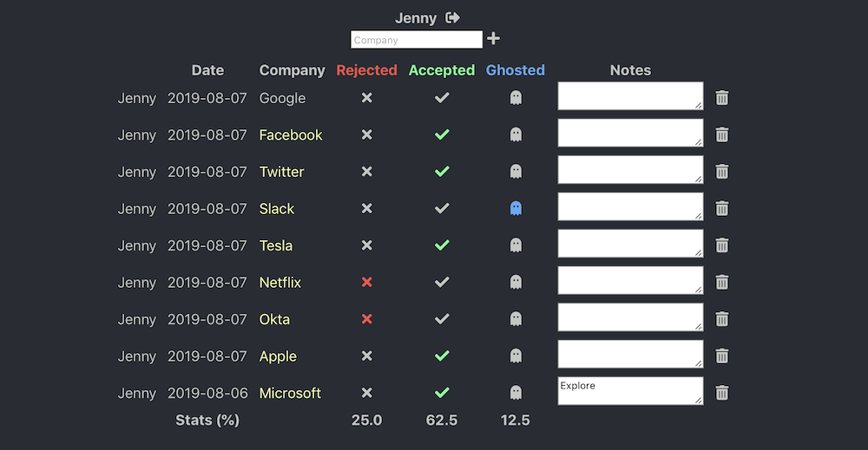Click the trash icon for Slack
The height and width of the screenshot is (450, 868).
[x=721, y=209]
